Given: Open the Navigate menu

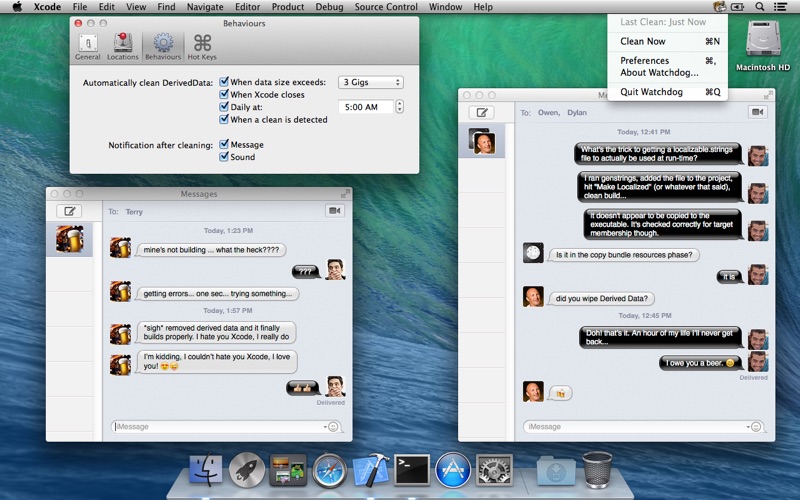Looking at the screenshot, I should [205, 7].
